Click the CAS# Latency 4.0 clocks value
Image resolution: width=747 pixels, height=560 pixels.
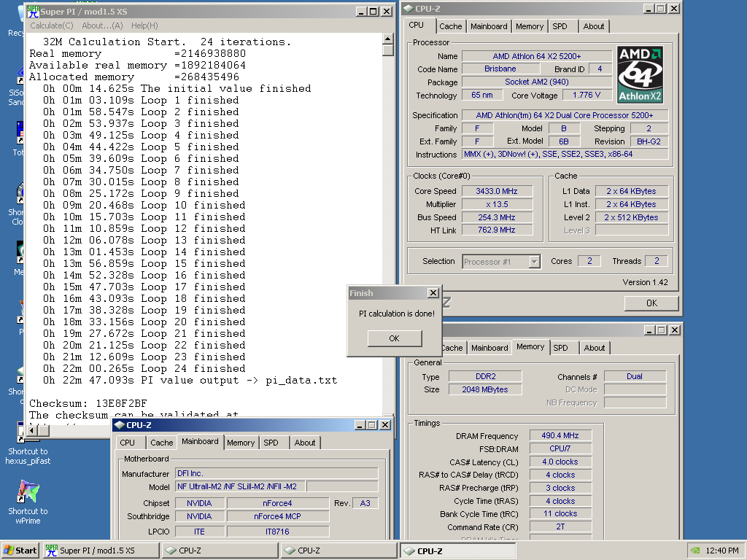(560, 462)
